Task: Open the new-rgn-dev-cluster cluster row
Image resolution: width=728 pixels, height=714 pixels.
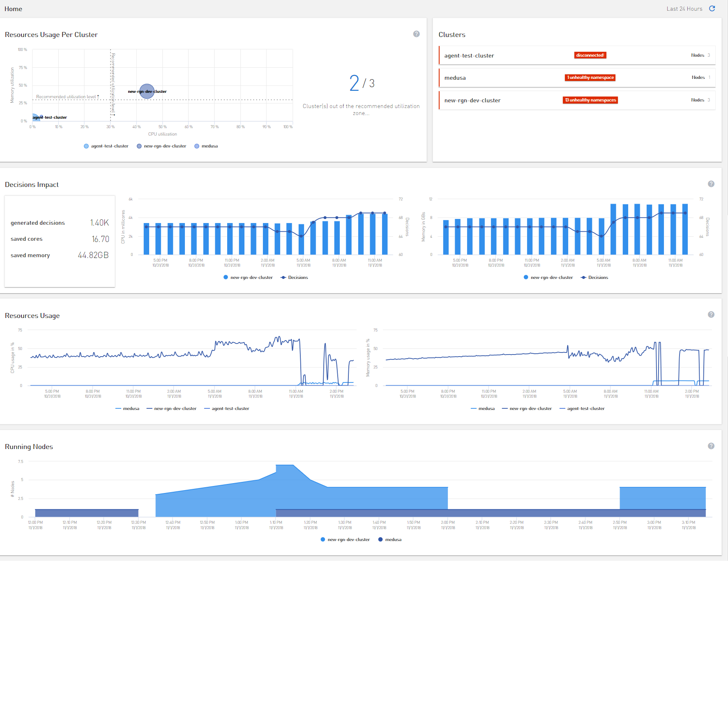Action: 577,100
